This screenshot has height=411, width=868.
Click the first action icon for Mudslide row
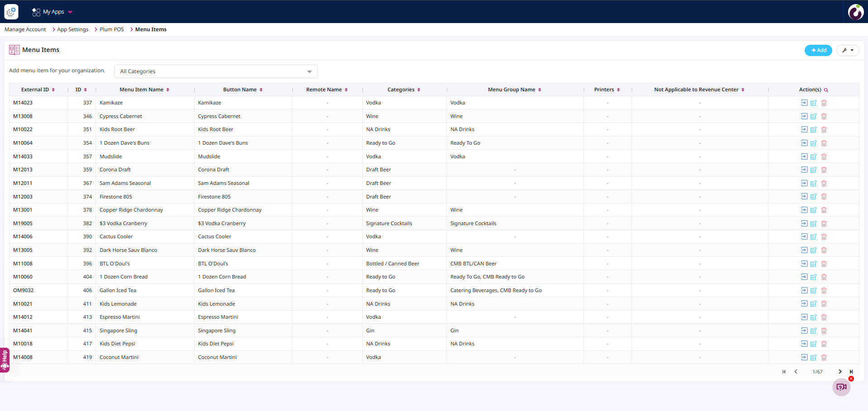coord(804,156)
